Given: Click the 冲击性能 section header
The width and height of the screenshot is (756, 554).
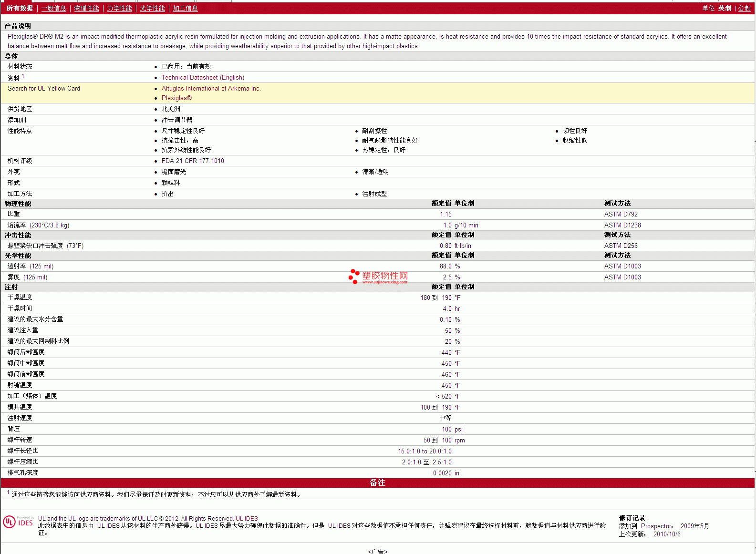Looking at the screenshot, I should pyautogui.click(x=18, y=236).
